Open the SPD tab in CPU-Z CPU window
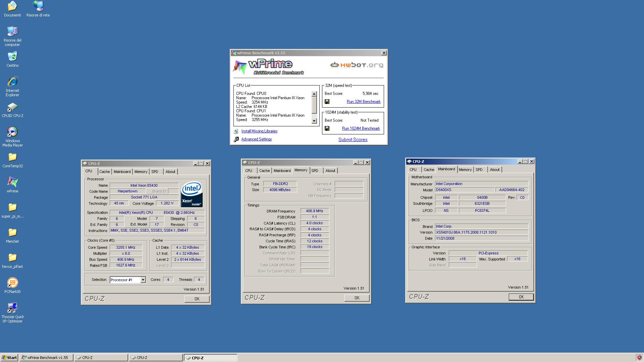The height and width of the screenshot is (362, 644). (155, 172)
